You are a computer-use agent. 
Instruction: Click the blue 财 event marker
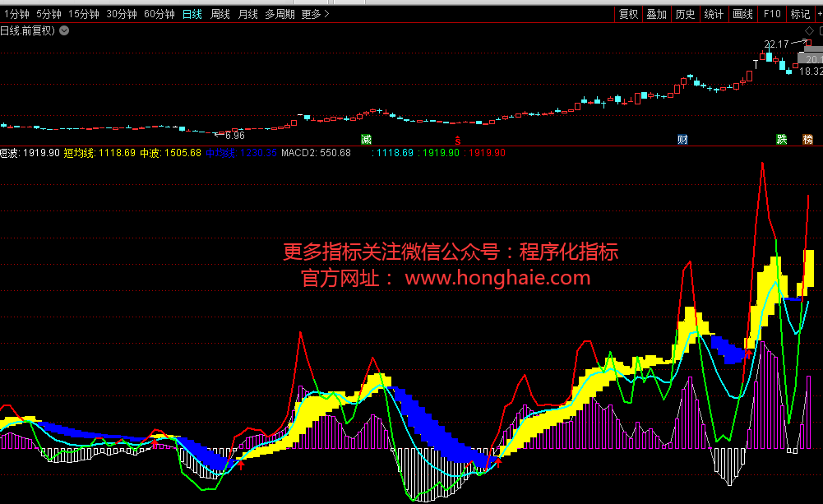[682, 138]
